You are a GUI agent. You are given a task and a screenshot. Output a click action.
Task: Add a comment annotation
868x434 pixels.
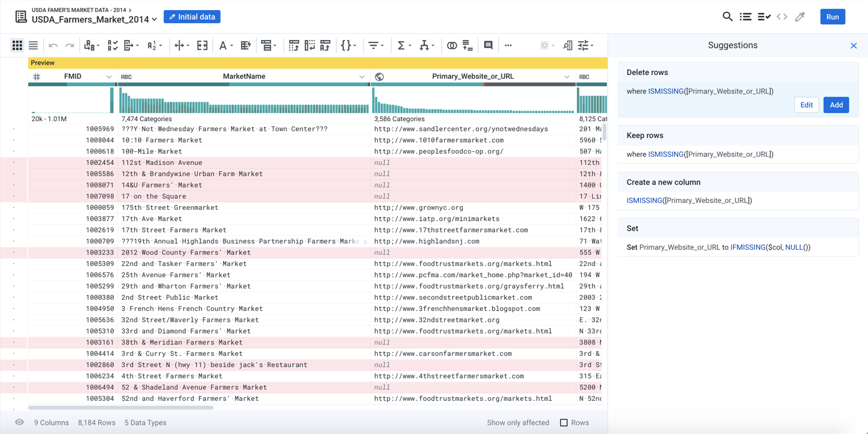[488, 45]
